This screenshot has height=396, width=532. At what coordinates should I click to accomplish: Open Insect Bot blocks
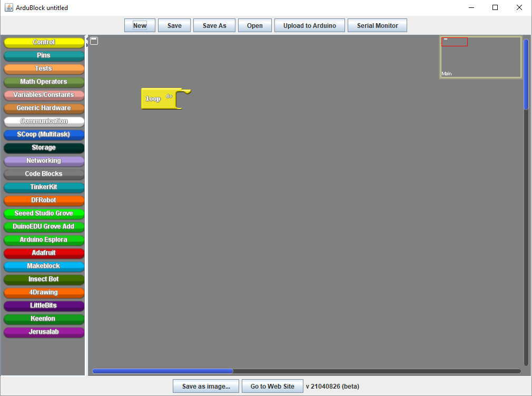44,280
